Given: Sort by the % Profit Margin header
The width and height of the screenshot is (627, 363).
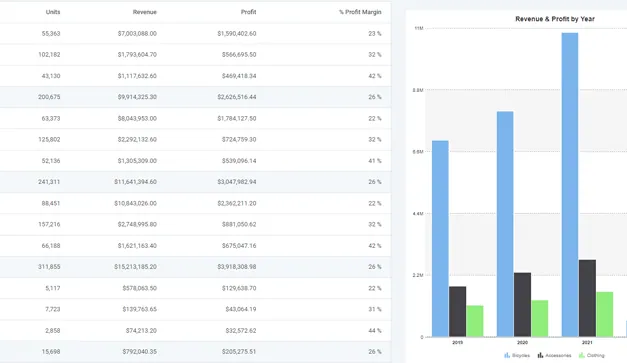Looking at the screenshot, I should 360,12.
